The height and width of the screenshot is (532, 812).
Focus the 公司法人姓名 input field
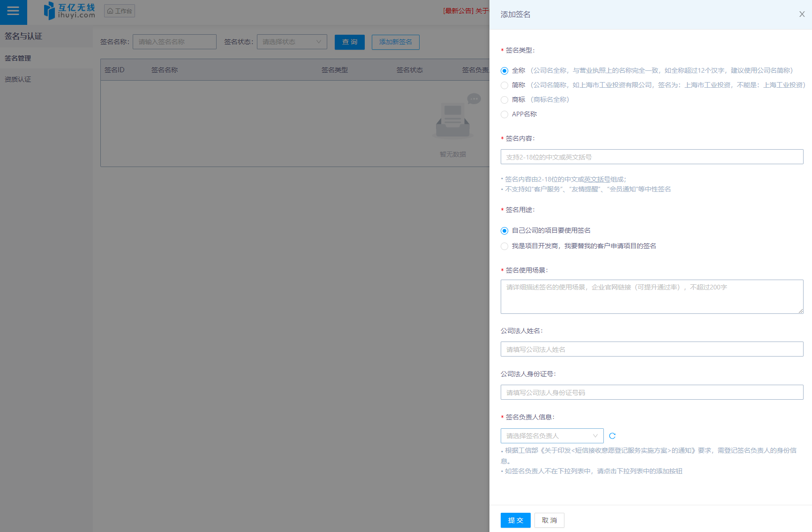click(652, 349)
